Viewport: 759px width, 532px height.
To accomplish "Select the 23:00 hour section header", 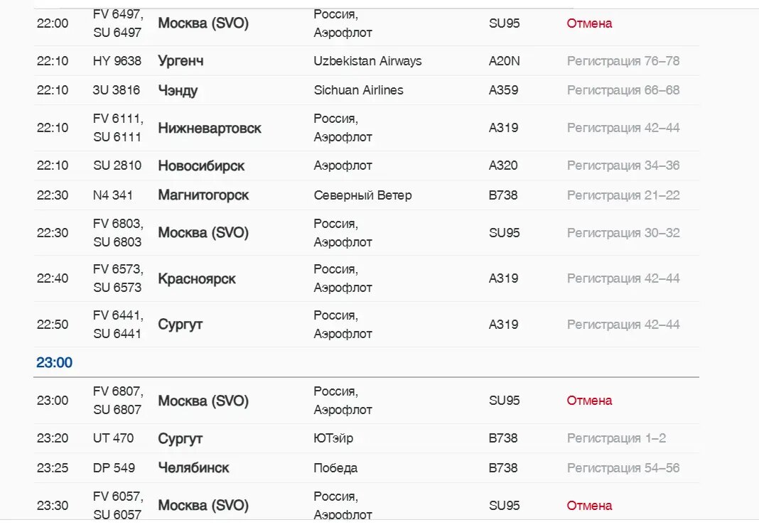I will 55,363.
